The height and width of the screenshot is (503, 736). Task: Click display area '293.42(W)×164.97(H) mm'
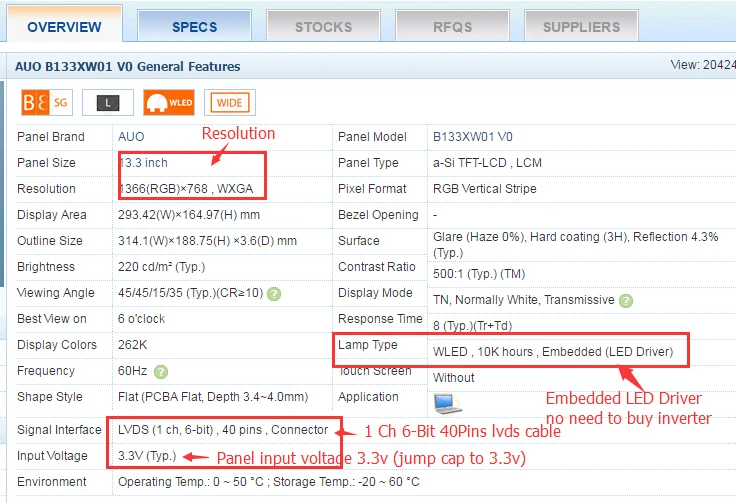(189, 214)
